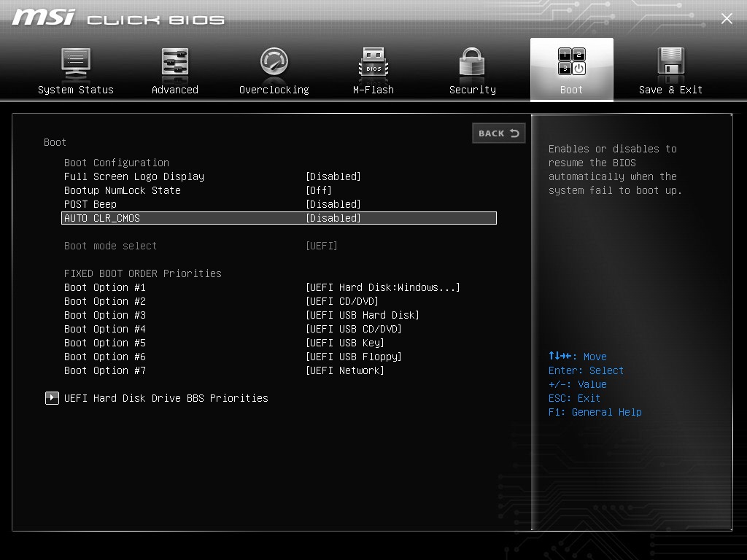The height and width of the screenshot is (560, 747).
Task: Switch to Advanced tab label
Action: pyautogui.click(x=175, y=90)
